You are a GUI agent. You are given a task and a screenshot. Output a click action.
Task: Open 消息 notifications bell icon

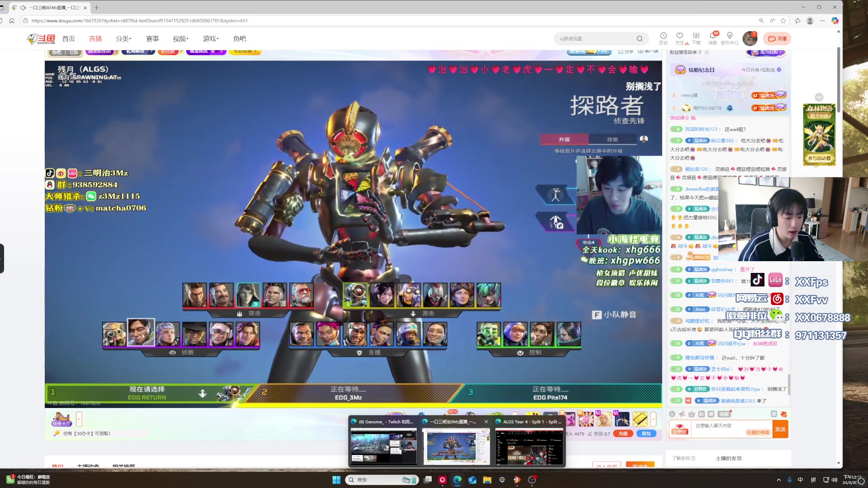pos(712,38)
